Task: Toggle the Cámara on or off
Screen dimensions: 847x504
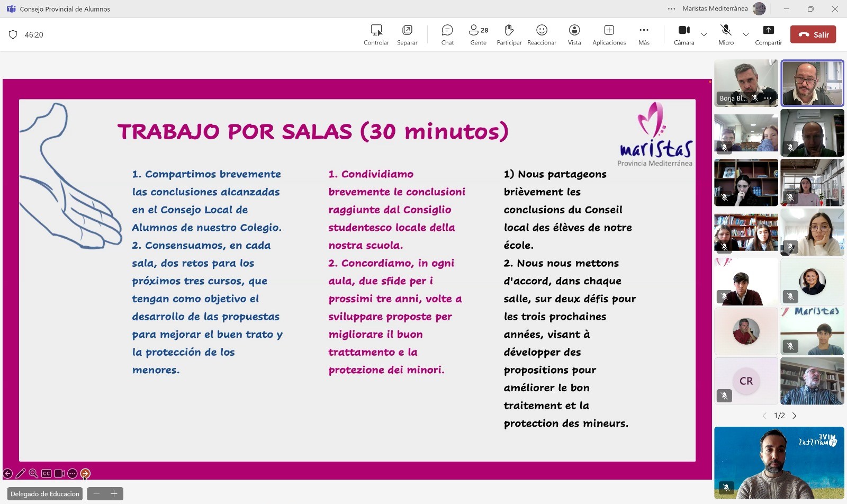Action: pyautogui.click(x=684, y=34)
